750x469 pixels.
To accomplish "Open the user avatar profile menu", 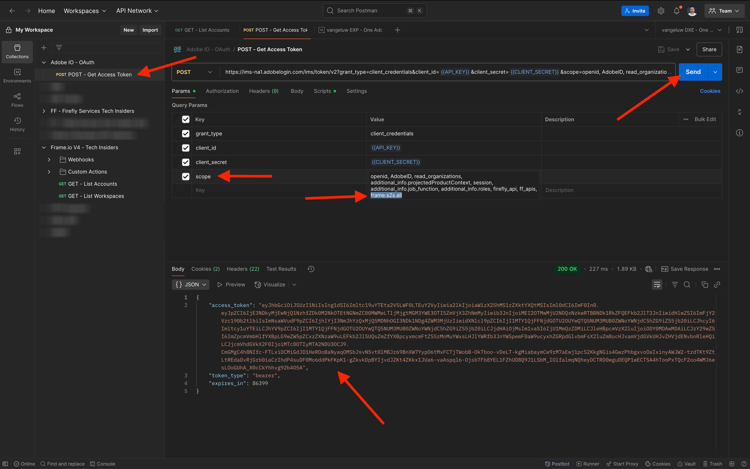I will [692, 11].
